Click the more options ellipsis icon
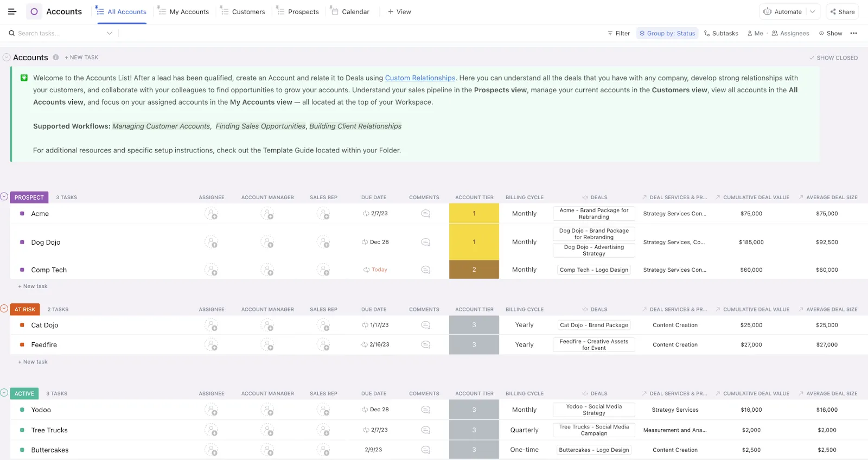The image size is (868, 460). coord(853,33)
